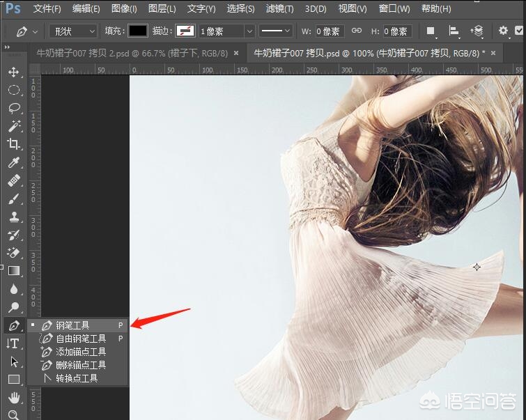Image resolution: width=526 pixels, height=420 pixels.
Task: Open path arrangement options
Action: click(x=477, y=31)
